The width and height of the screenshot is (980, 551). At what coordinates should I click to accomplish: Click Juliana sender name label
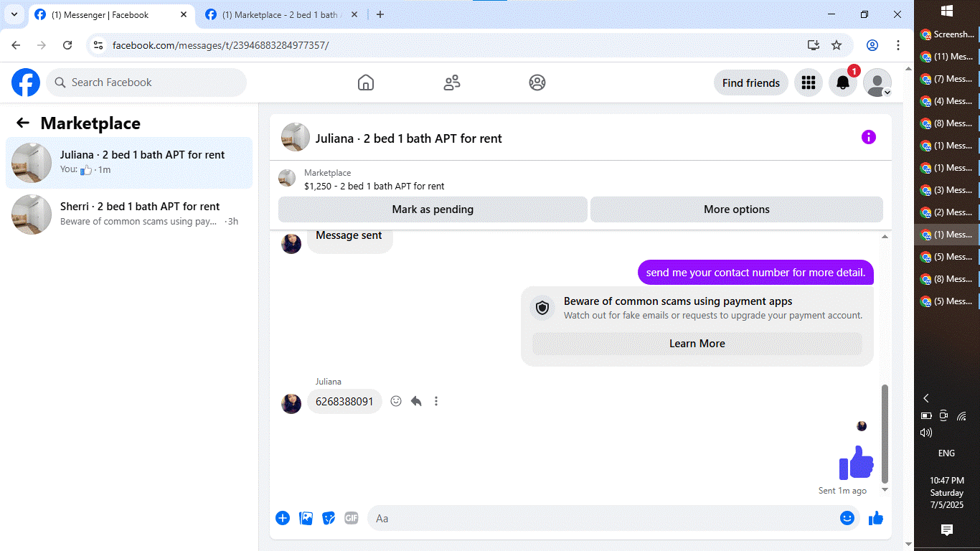(329, 382)
